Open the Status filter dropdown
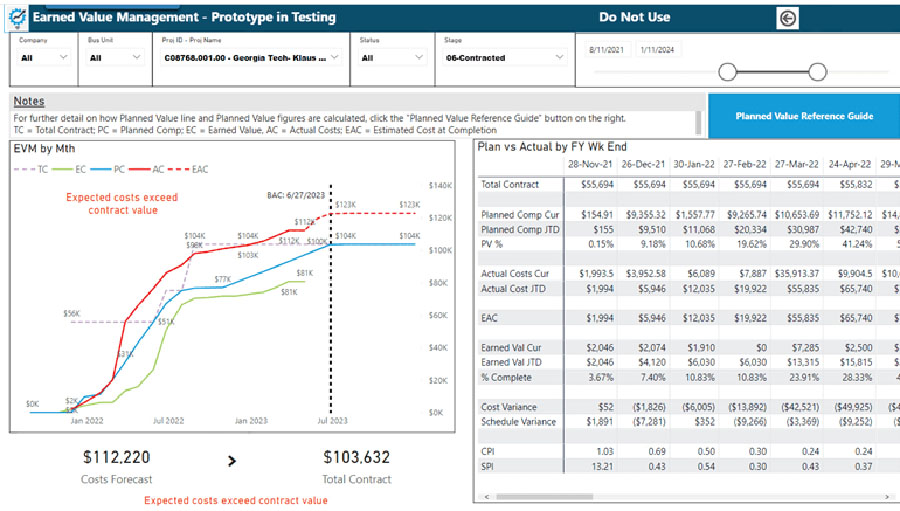 click(393, 57)
